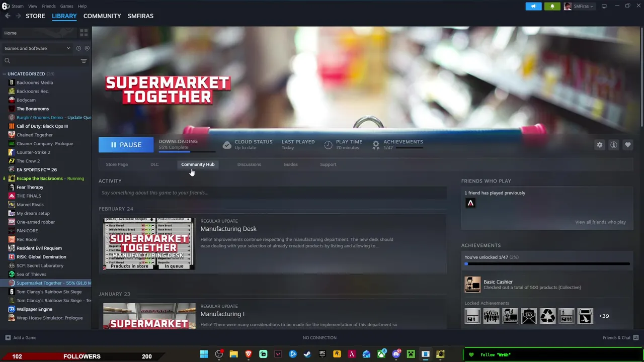Open the SMFIRAS profile tab
This screenshot has height=362, width=644.
pyautogui.click(x=140, y=16)
